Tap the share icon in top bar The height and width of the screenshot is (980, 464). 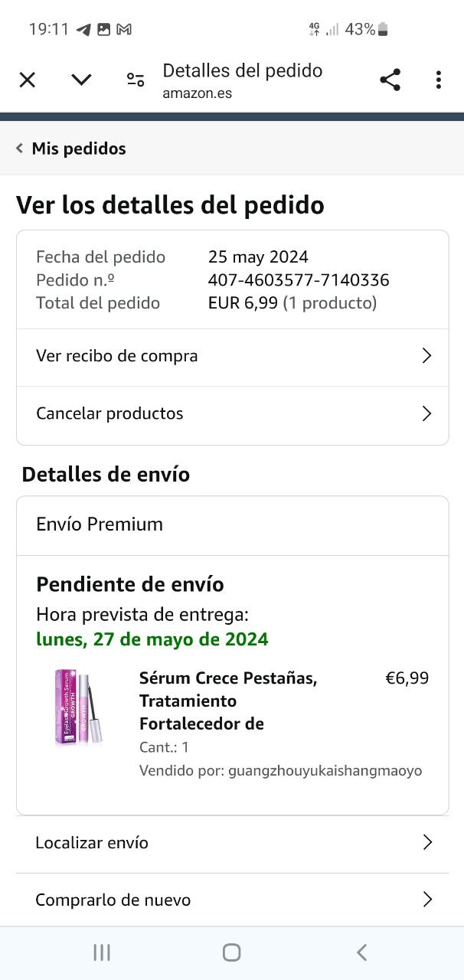[390, 80]
